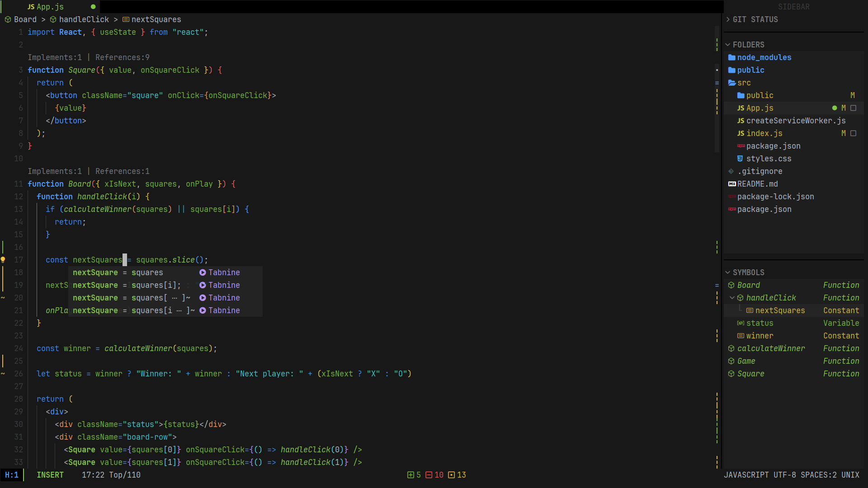Image resolution: width=868 pixels, height=488 pixels.
Task: Collapse the SYMBOLS section
Action: (728, 272)
